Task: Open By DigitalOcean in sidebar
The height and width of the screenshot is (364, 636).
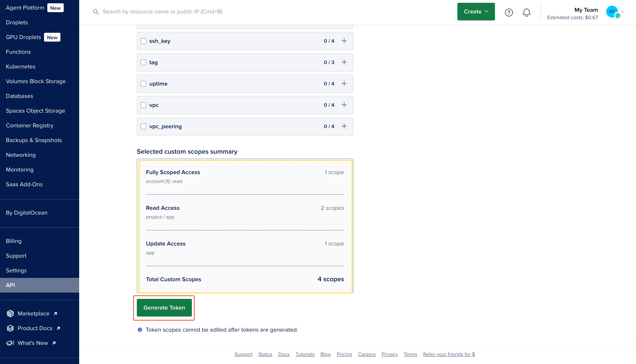Action: (x=27, y=213)
